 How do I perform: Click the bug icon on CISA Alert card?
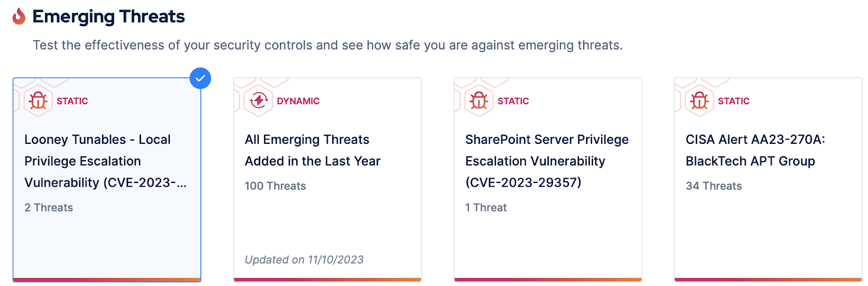click(699, 100)
